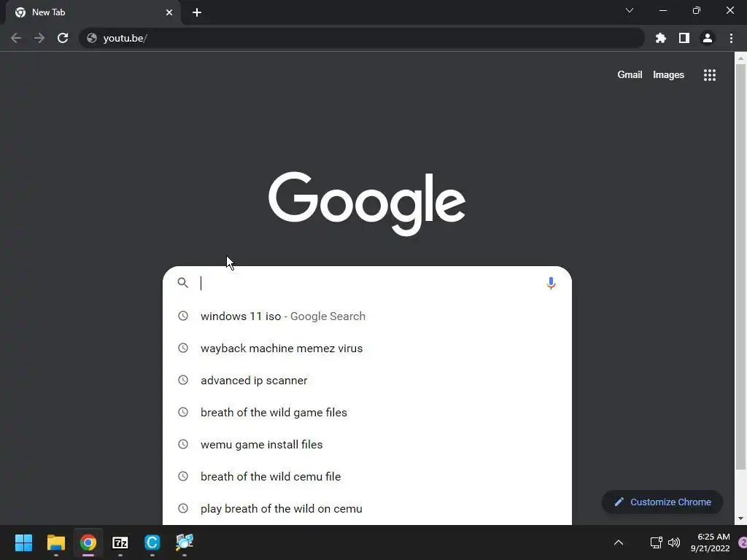The height and width of the screenshot is (560, 747).
Task: Open the Windows Start menu
Action: [x=23, y=542]
